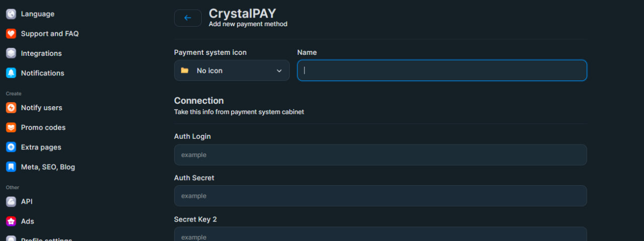Open the Promo codes menu item
644x241 pixels.
(43, 127)
